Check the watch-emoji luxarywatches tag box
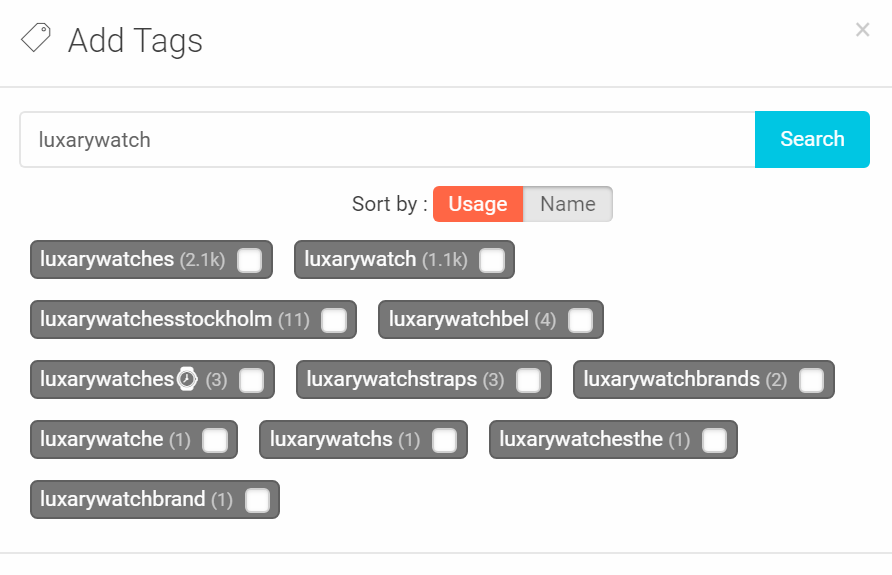The height and width of the screenshot is (575, 892). [x=251, y=380]
